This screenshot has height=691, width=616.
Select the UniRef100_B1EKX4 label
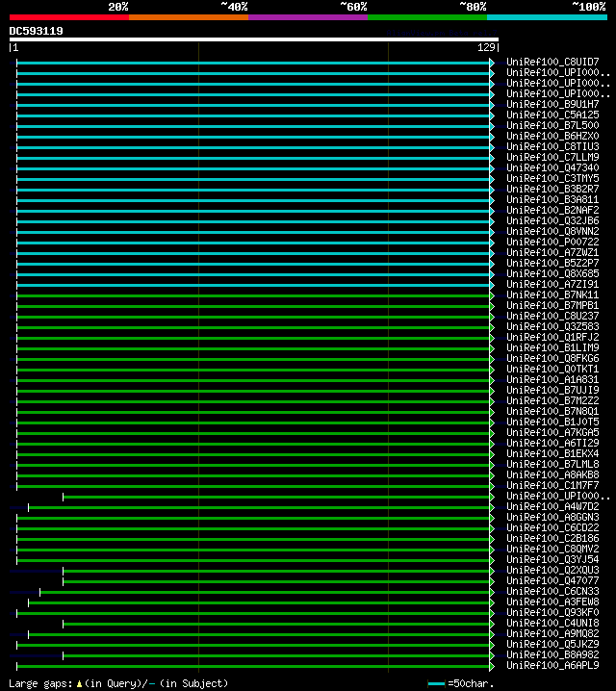(552, 453)
